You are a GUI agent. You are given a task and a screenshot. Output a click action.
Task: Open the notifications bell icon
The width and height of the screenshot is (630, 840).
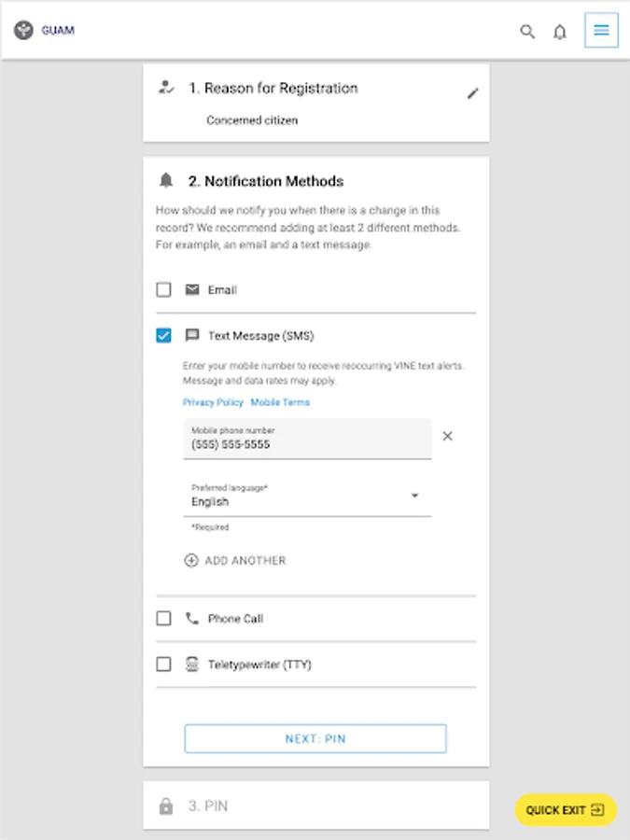click(560, 32)
